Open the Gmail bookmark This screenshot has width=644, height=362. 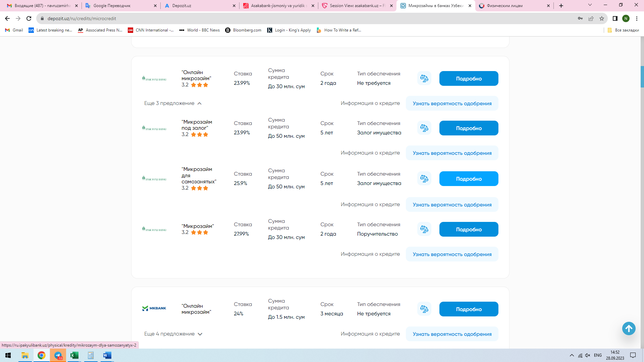[14, 30]
